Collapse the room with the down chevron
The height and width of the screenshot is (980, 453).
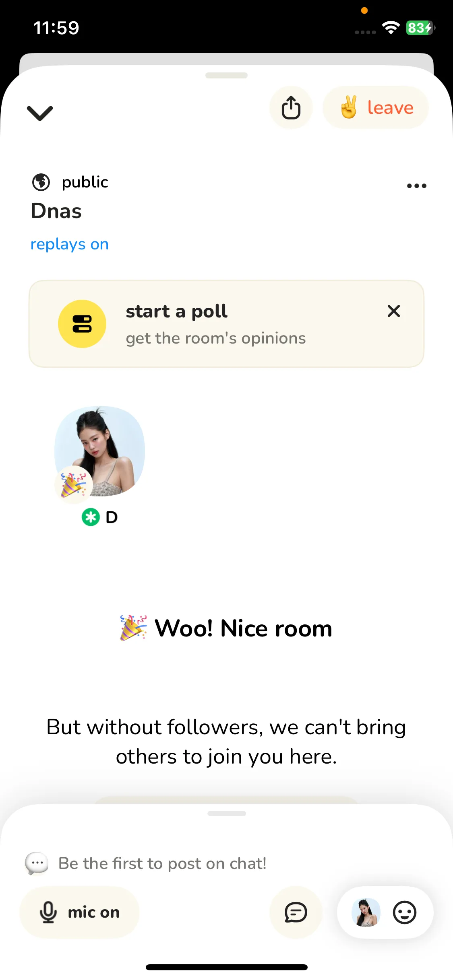[x=40, y=113]
